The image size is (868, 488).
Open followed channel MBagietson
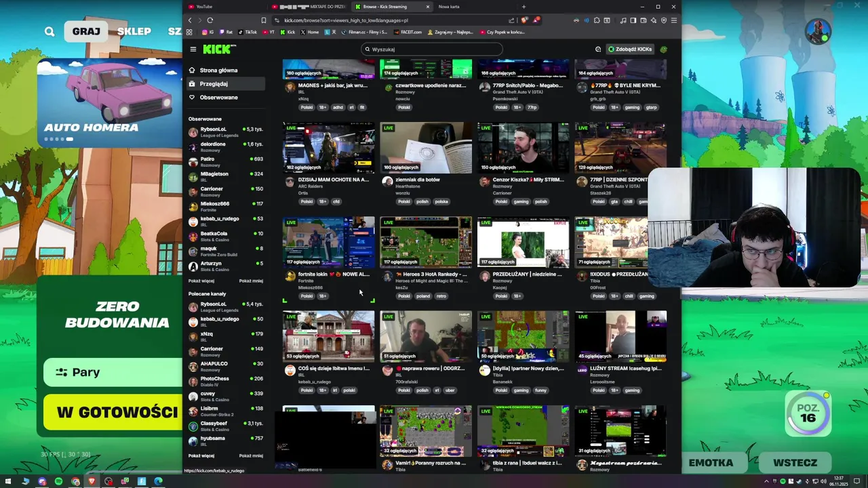click(226, 176)
